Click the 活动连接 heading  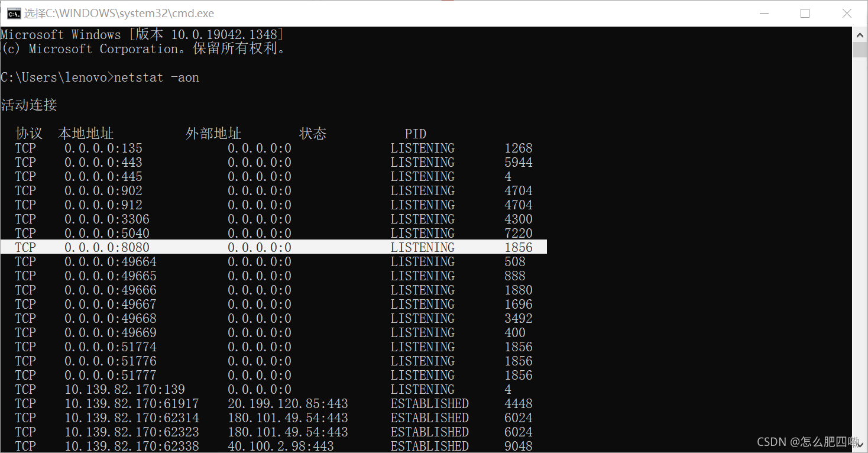29,105
